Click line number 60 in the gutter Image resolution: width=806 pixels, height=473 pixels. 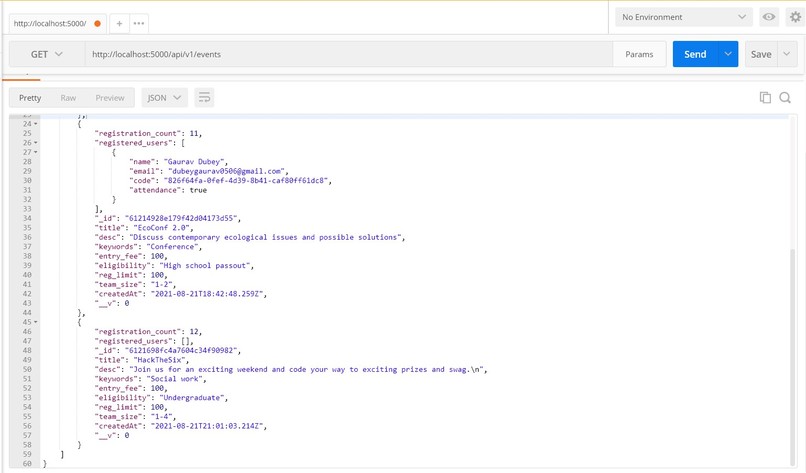click(x=27, y=464)
